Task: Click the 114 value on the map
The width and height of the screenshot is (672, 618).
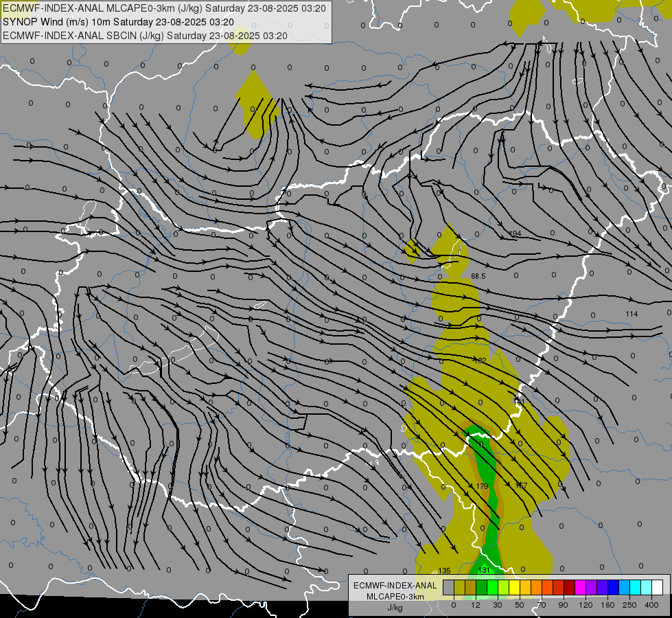Action: [632, 314]
